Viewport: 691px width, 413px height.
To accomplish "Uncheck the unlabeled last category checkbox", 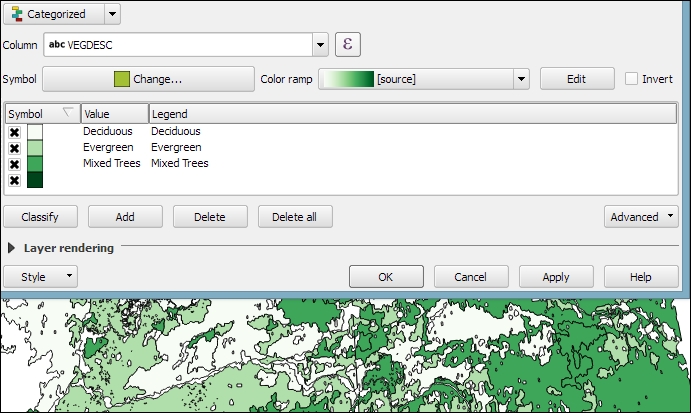I will point(14,180).
